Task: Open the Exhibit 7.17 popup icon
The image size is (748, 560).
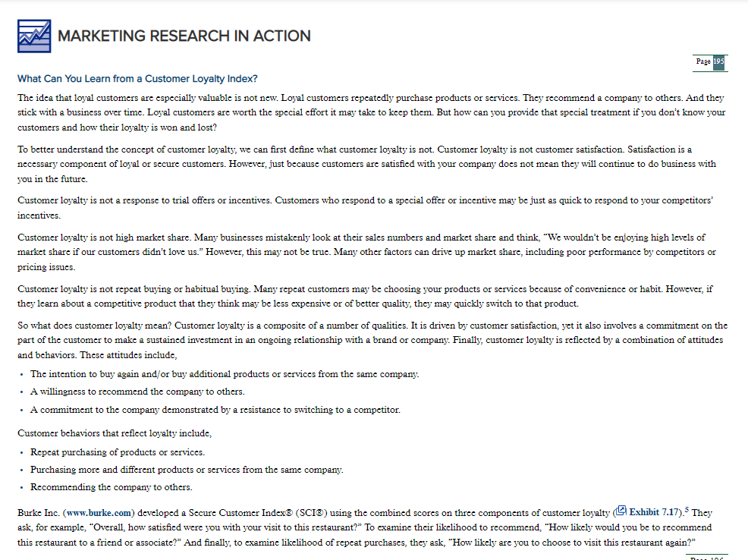Action: [x=621, y=511]
